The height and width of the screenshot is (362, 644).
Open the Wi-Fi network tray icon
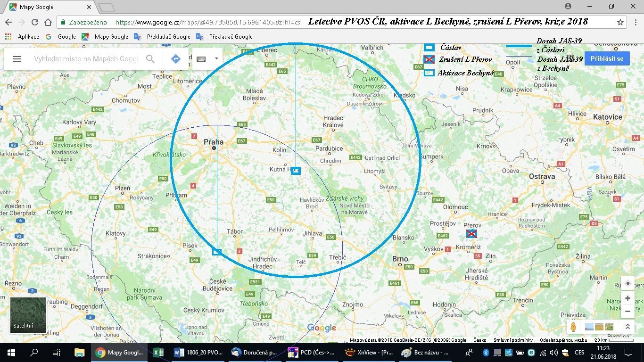pos(543,352)
